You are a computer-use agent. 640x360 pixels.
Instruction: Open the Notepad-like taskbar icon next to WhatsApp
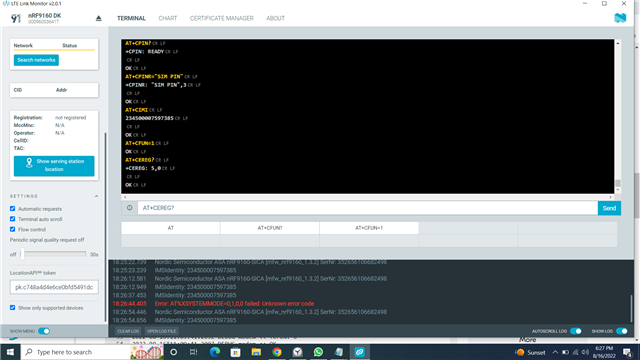point(339,352)
